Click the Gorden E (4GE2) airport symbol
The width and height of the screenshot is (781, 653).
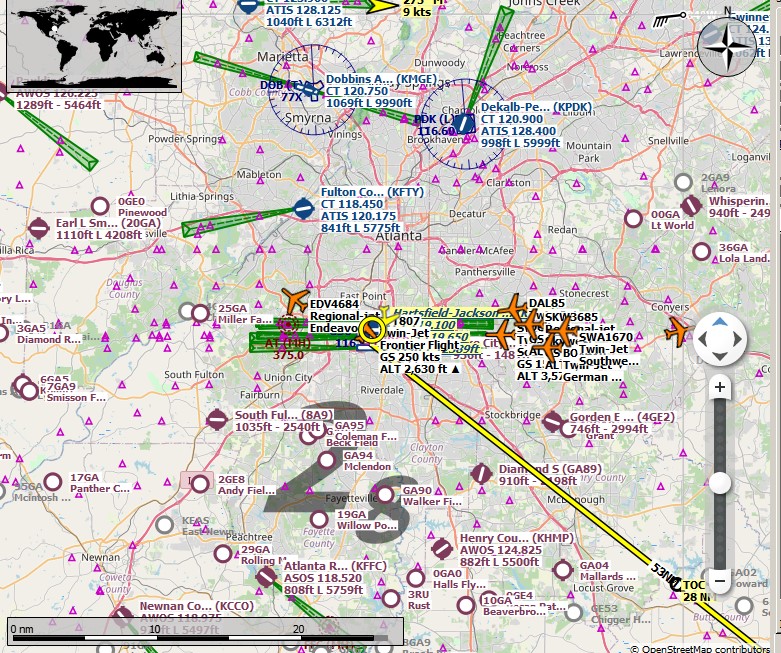tap(552, 422)
